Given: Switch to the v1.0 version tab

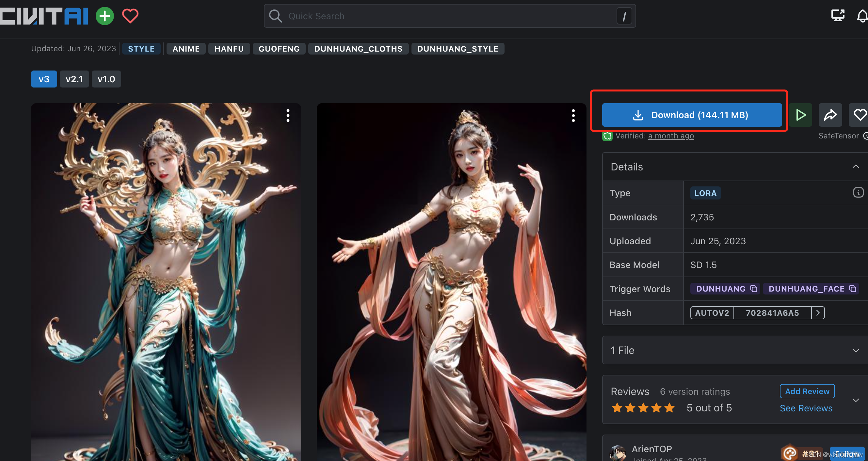Looking at the screenshot, I should coord(106,79).
